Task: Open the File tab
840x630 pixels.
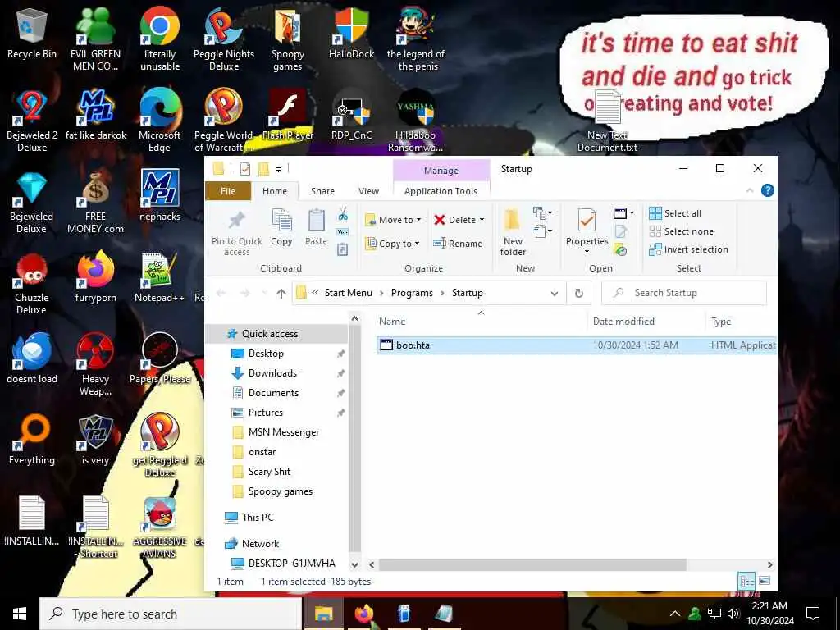Action: pos(228,191)
